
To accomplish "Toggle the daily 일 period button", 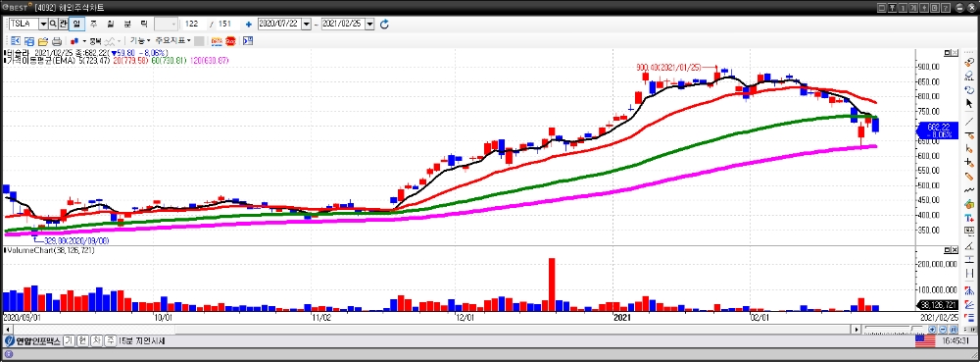I will (x=76, y=24).
